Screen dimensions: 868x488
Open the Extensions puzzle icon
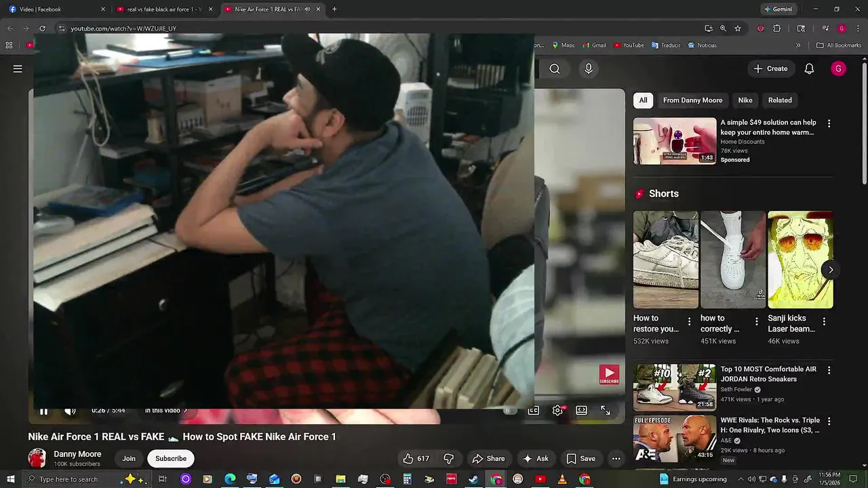777,28
